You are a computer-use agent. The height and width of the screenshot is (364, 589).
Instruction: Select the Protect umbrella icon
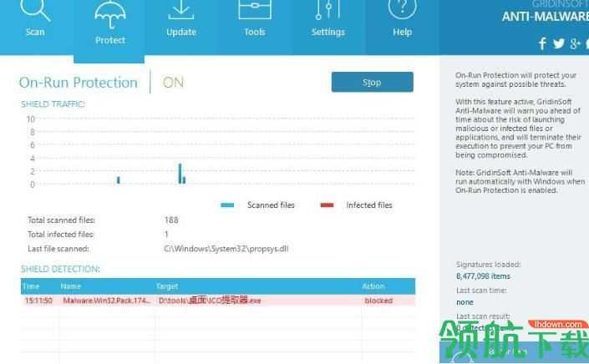click(x=109, y=14)
